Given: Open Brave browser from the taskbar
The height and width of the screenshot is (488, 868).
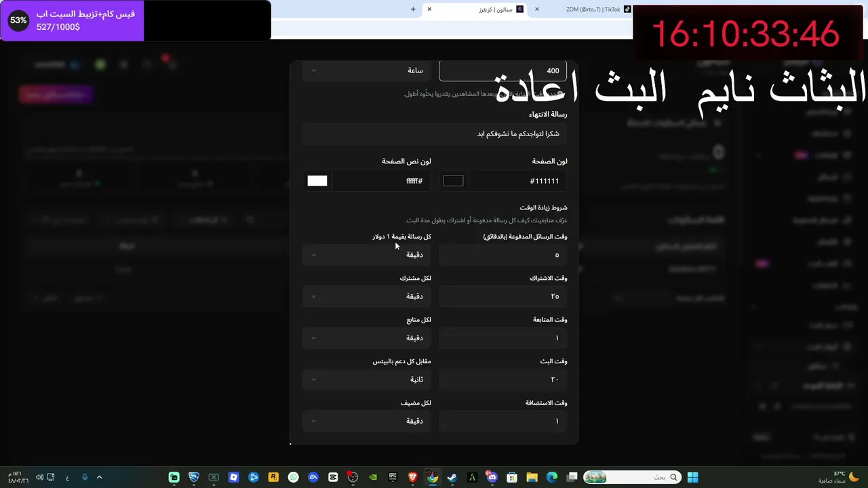Looking at the screenshot, I should (x=412, y=477).
